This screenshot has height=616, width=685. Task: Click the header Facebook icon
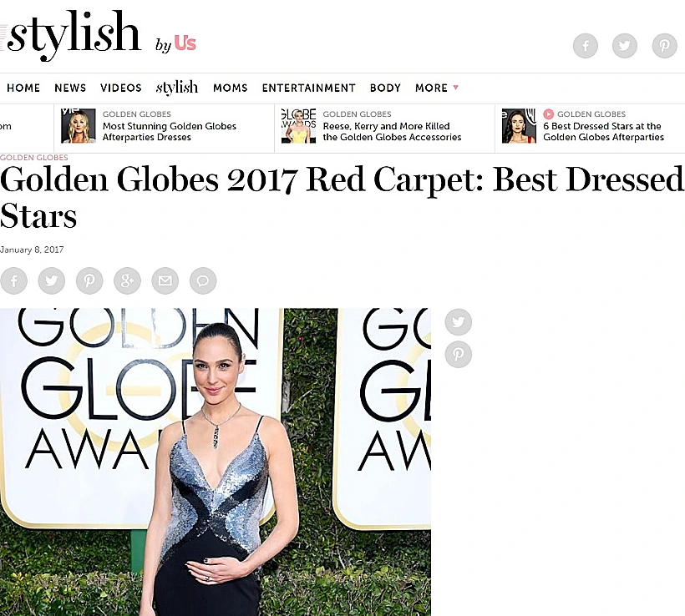tap(586, 45)
